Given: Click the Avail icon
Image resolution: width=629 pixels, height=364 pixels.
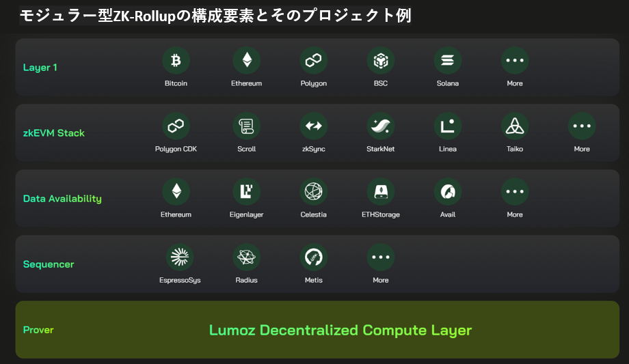Looking at the screenshot, I should click(448, 192).
